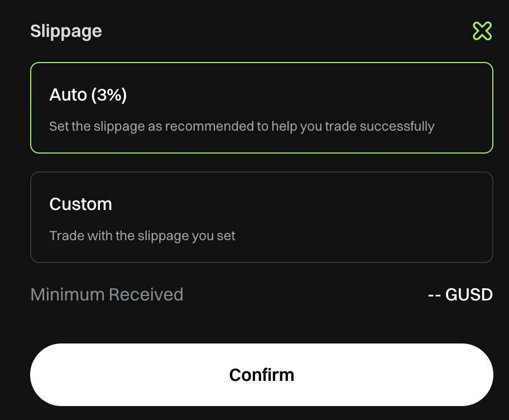Click the -- GUSD minimum received value
This screenshot has height=420, width=509.
[460, 294]
